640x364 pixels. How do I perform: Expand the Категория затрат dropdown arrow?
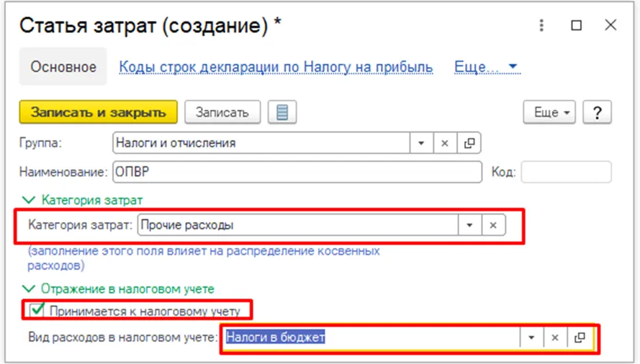(x=469, y=225)
